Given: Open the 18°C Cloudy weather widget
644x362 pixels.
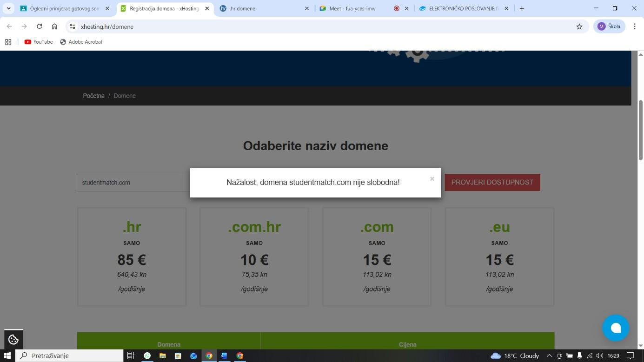Looking at the screenshot, I should point(515,355).
